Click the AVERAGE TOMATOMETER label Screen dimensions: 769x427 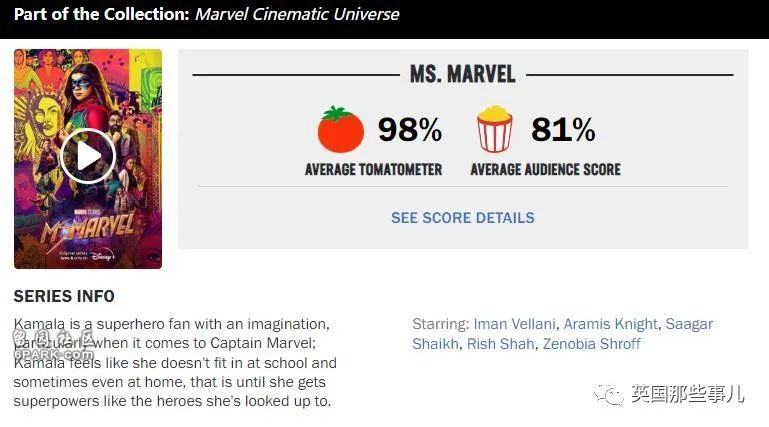(373, 170)
